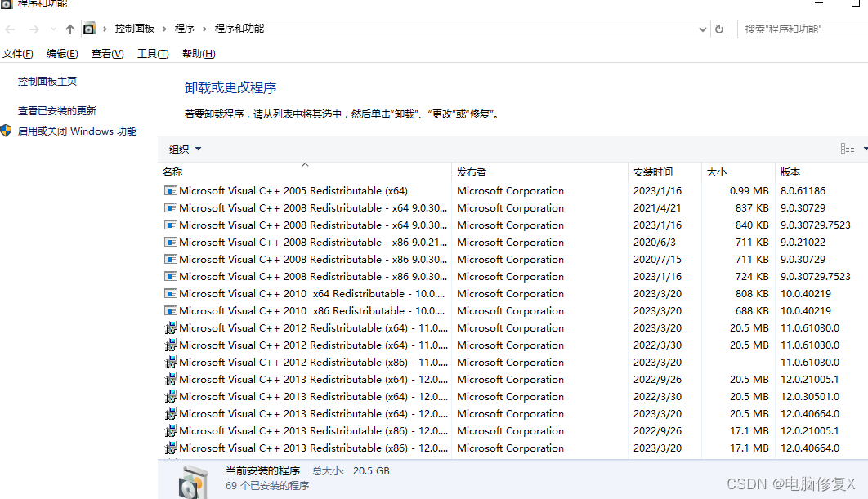Open the 帮助(H) menu
Viewport: 868px width, 499px height.
coord(199,54)
